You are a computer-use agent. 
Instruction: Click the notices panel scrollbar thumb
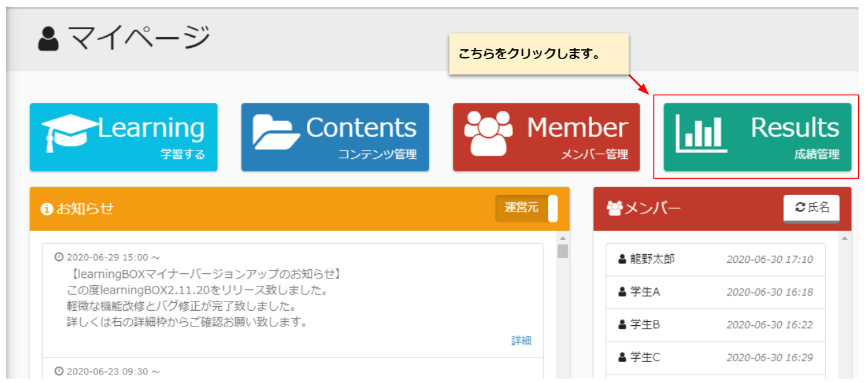(x=562, y=252)
